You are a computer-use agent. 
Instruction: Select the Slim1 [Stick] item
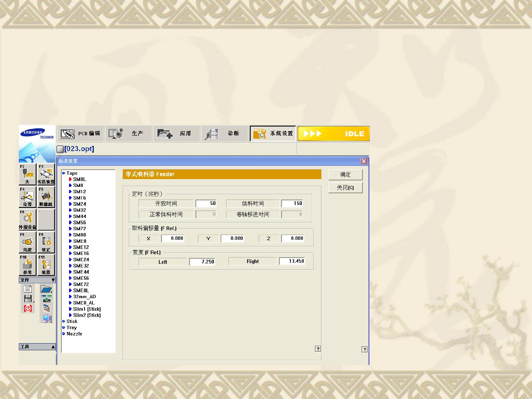click(87, 309)
